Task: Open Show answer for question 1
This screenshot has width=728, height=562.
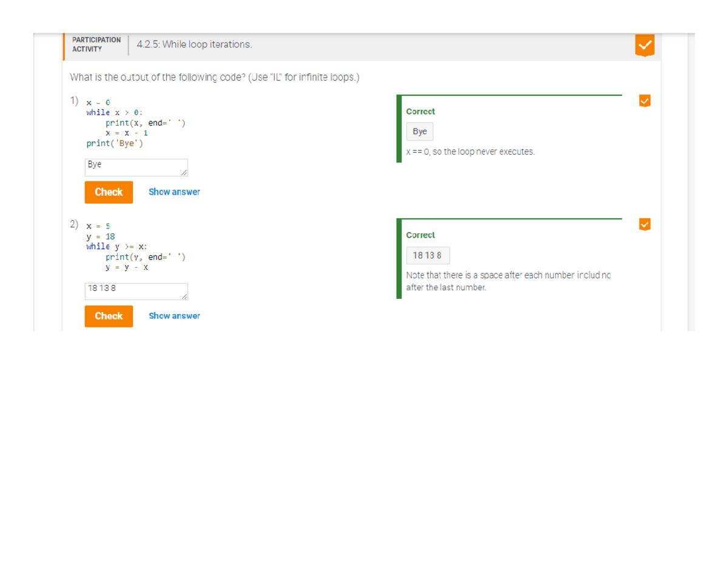Action: click(174, 192)
